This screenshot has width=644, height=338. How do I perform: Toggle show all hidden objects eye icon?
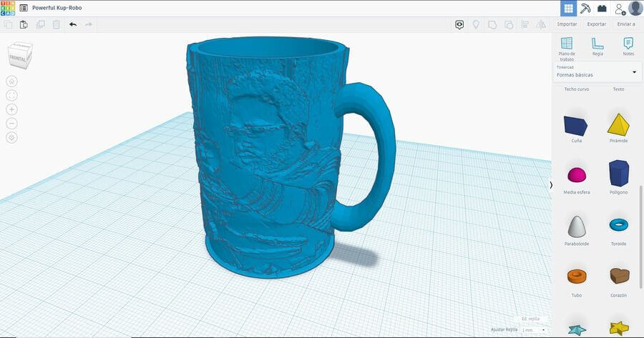tap(475, 24)
